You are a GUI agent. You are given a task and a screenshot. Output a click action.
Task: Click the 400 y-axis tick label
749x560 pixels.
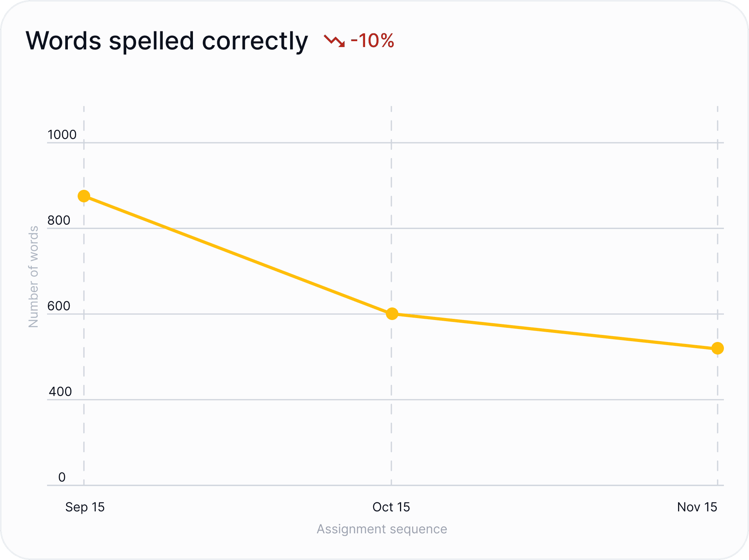click(60, 392)
